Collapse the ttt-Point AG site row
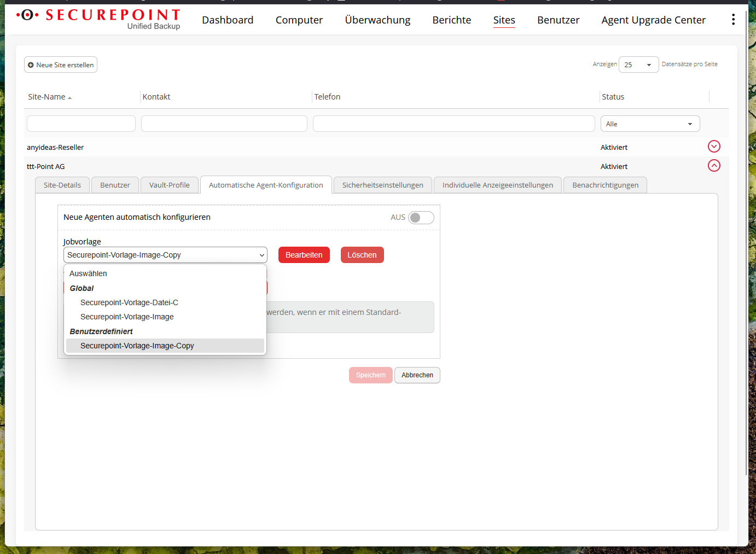This screenshot has width=756, height=554. pos(714,166)
